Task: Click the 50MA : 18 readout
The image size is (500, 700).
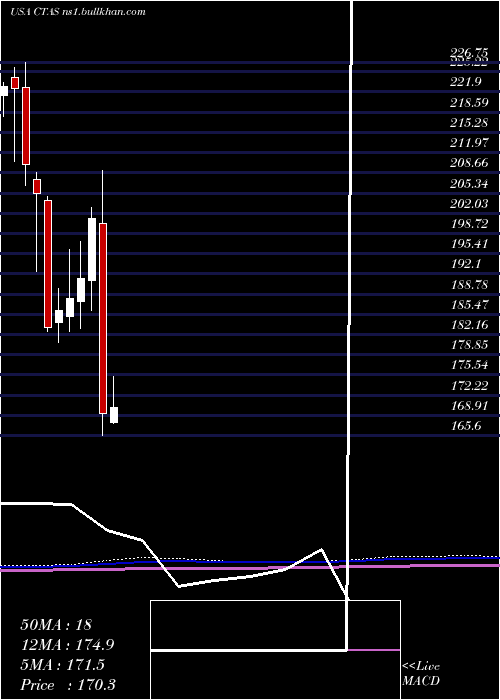Action: (56, 625)
